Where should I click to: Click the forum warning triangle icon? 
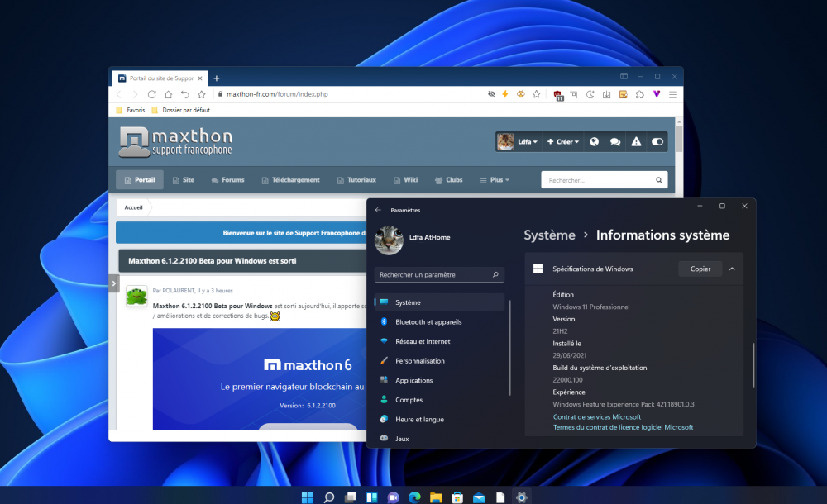coord(636,142)
